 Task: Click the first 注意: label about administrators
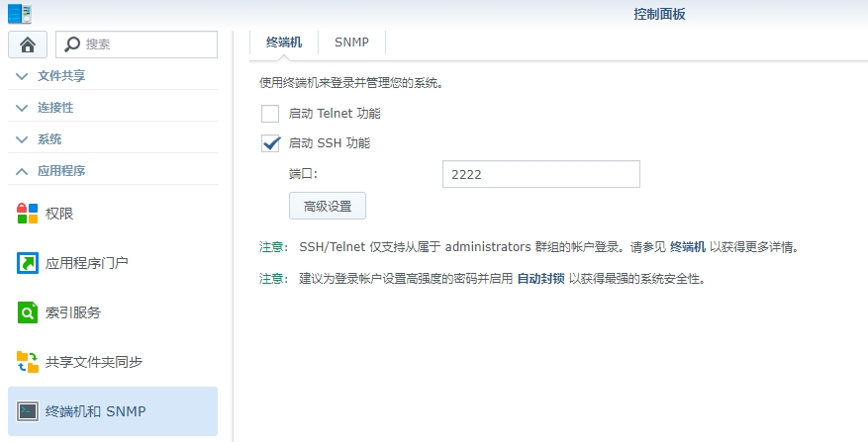273,247
